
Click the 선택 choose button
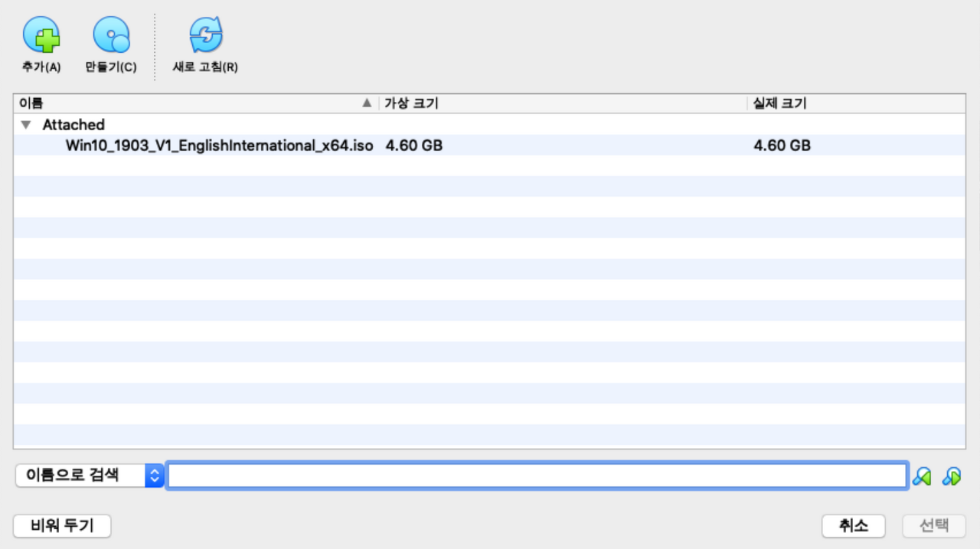(934, 526)
